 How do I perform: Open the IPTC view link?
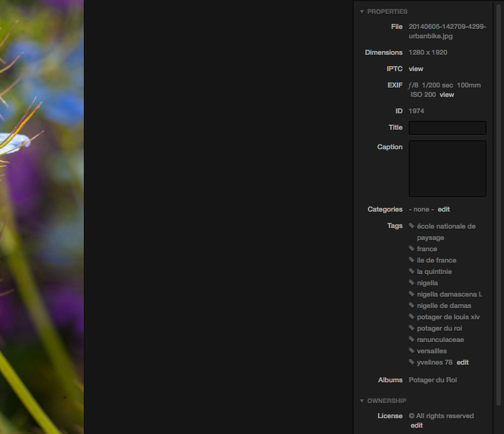416,69
